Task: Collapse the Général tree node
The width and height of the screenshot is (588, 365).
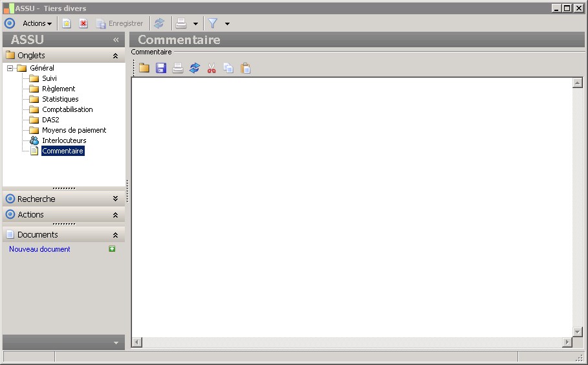Action: pos(10,68)
